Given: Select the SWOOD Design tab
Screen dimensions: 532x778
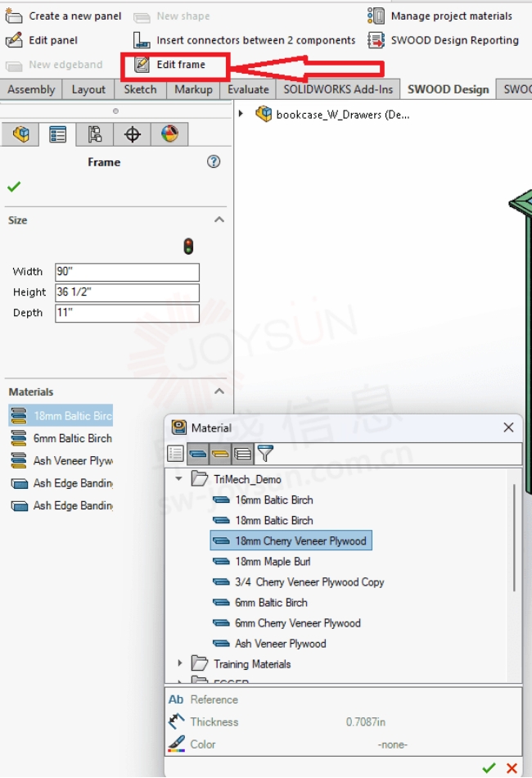Looking at the screenshot, I should point(449,89).
